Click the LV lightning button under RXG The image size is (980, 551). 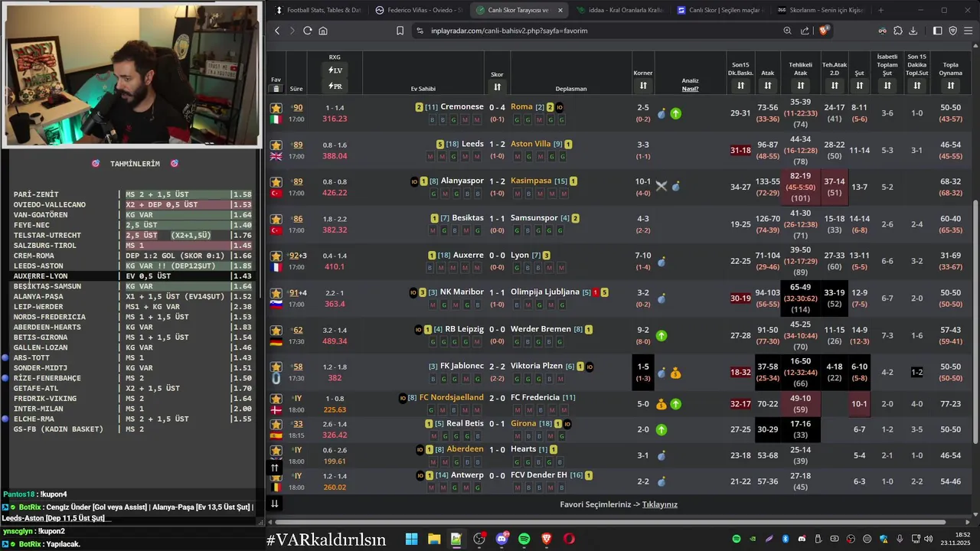[335, 70]
